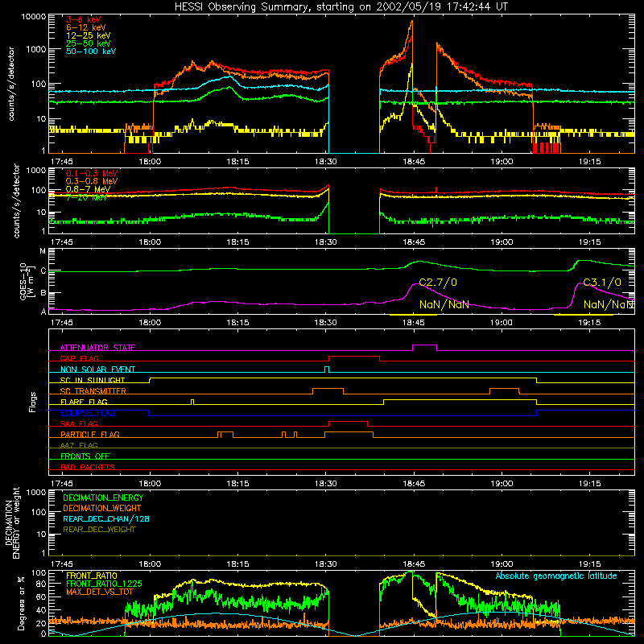Screen dimensions: 644x644
Task: Click the REAR_DEC_CHAN/128 legend label
Action: [106, 518]
